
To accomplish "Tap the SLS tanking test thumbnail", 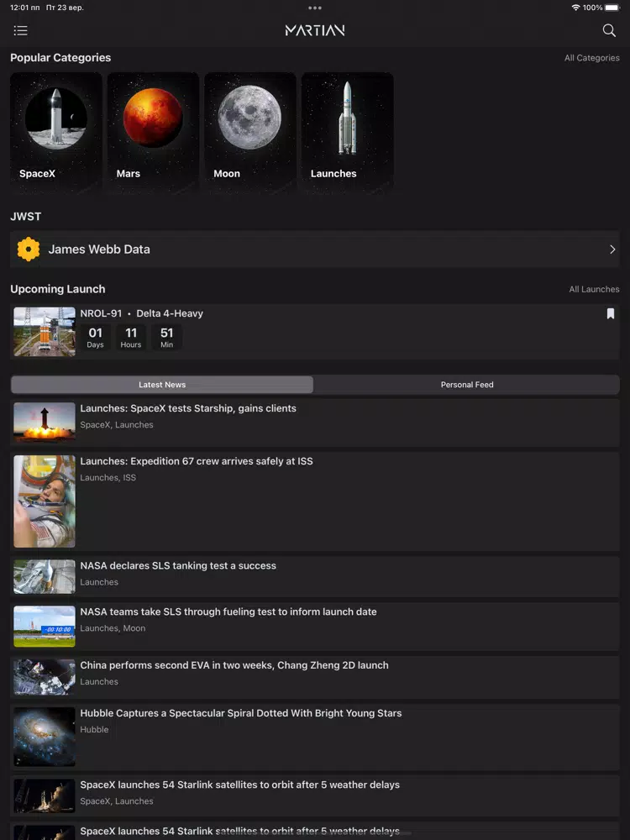I will [x=45, y=577].
